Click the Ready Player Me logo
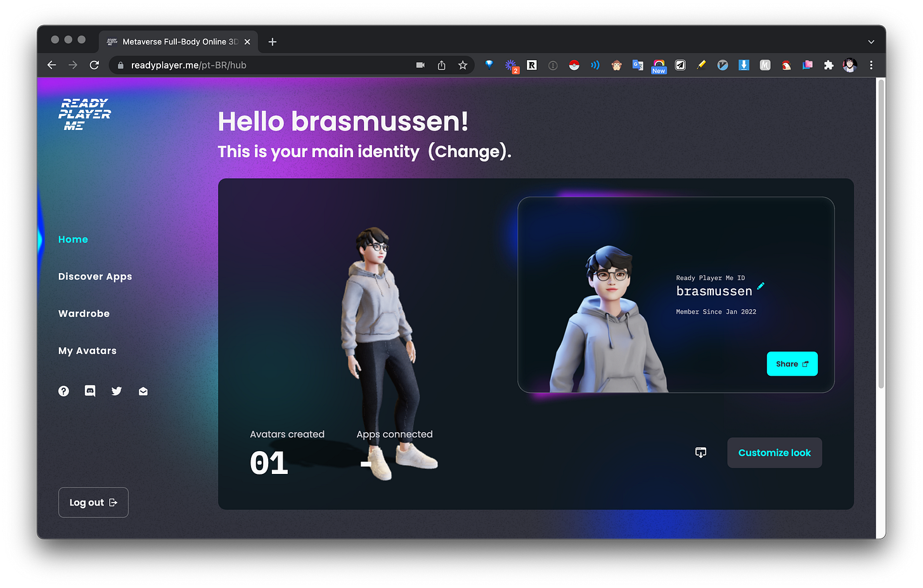This screenshot has height=588, width=923. [84, 114]
